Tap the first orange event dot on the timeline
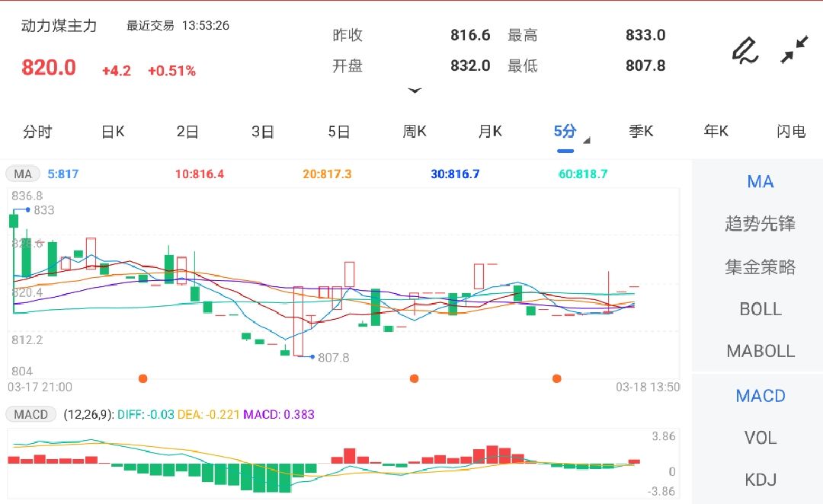 [x=143, y=378]
